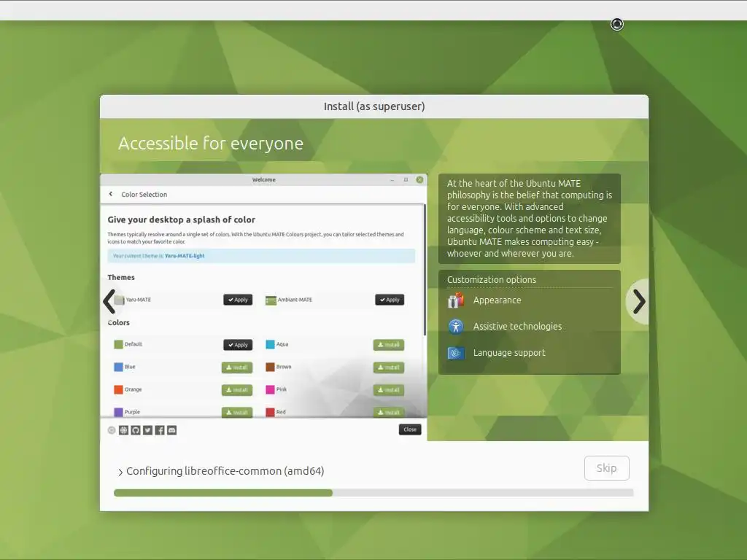The width and height of the screenshot is (747, 560).
Task: Click the Red color swatch
Action: [270, 412]
